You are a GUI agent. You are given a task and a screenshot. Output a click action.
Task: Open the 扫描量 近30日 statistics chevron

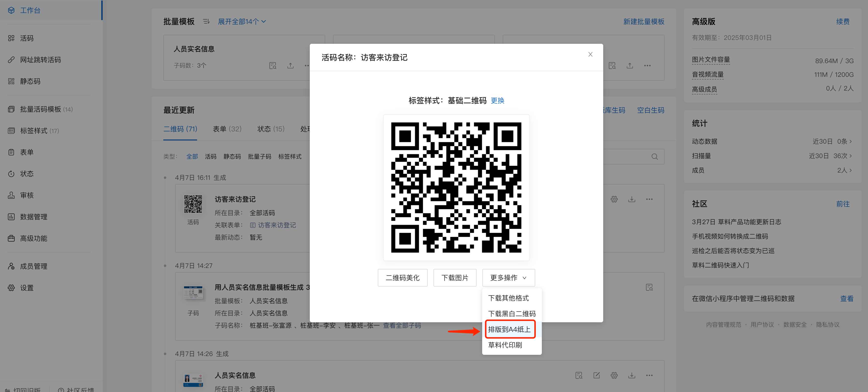pos(851,156)
